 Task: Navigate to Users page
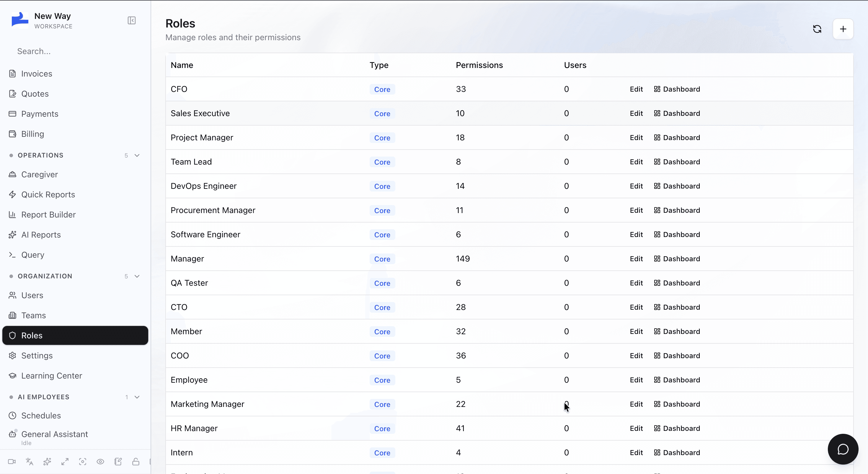[75, 295]
